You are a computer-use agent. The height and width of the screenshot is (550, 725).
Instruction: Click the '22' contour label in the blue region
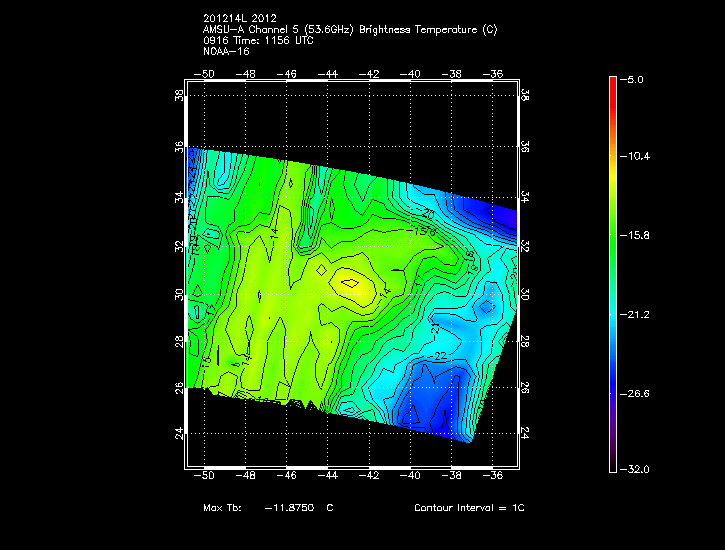click(441, 356)
